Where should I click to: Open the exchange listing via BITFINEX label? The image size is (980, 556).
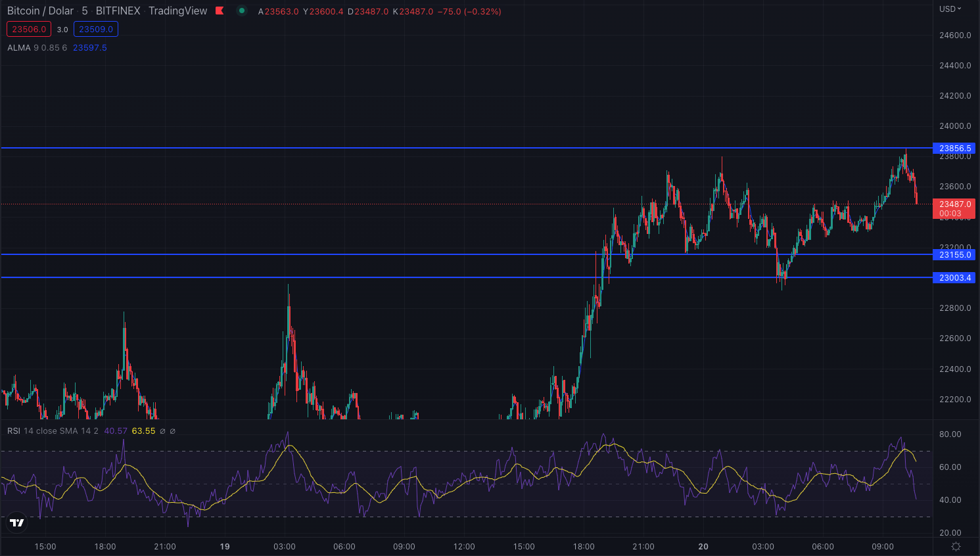118,11
